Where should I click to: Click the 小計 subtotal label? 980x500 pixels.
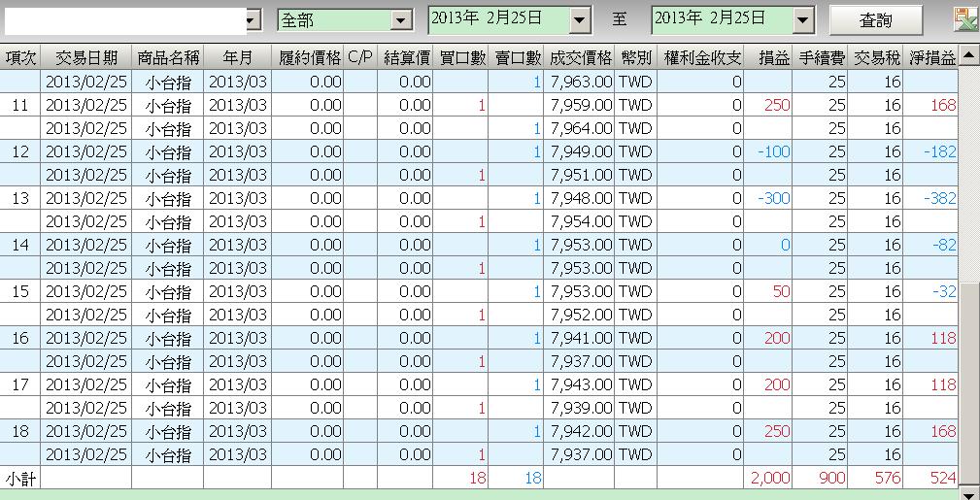point(20,478)
